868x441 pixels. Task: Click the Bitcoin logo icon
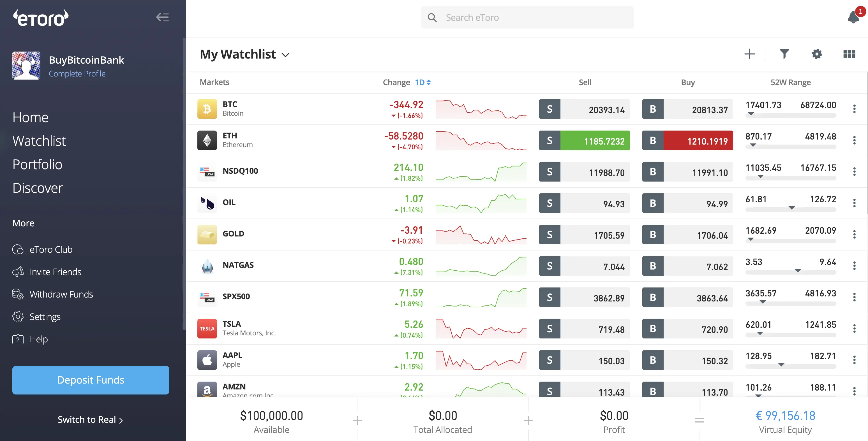tap(207, 109)
